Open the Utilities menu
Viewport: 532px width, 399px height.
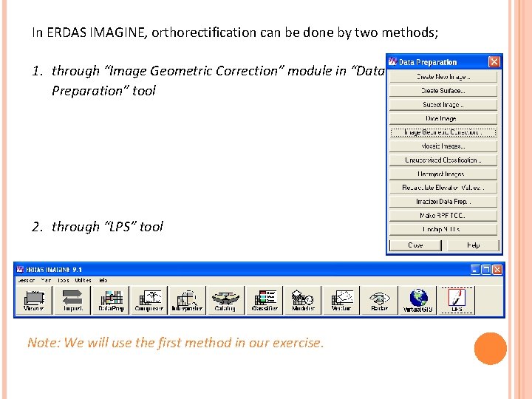[x=83, y=280]
